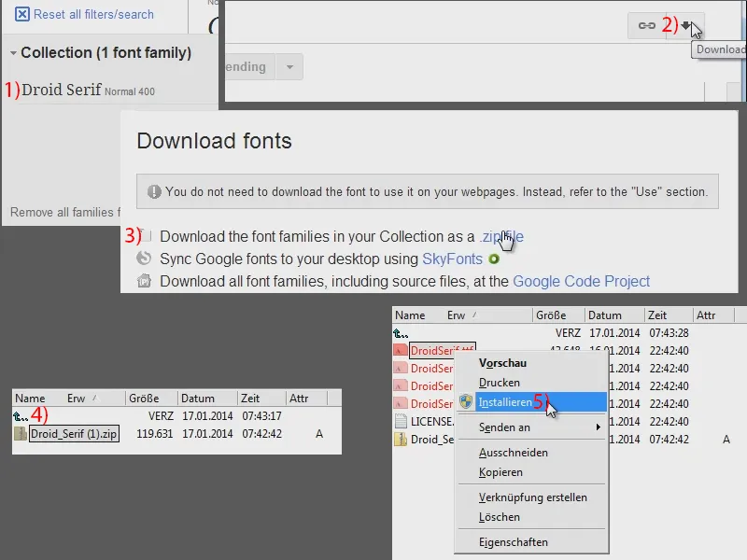Sort by Datum in the Droid_Serif (1).zip list

(198, 399)
